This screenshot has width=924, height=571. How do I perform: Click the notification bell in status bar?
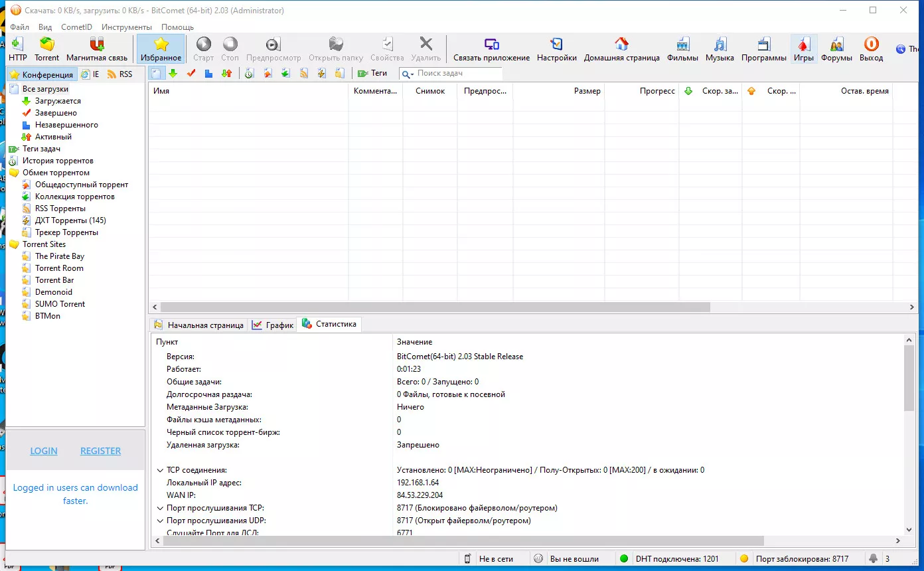(873, 558)
